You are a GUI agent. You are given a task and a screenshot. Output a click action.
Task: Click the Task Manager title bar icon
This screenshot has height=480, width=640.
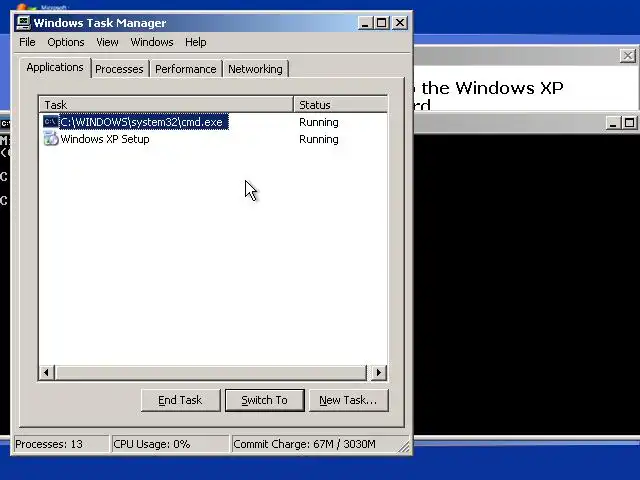coord(23,23)
